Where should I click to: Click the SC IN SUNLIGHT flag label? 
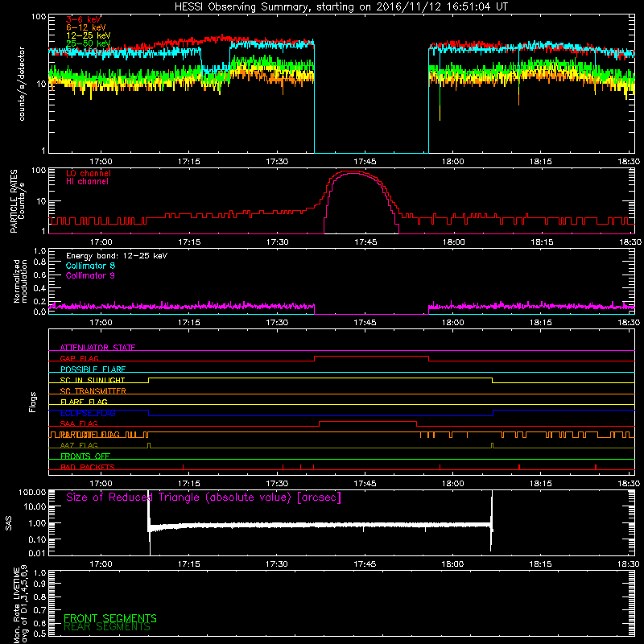93,380
